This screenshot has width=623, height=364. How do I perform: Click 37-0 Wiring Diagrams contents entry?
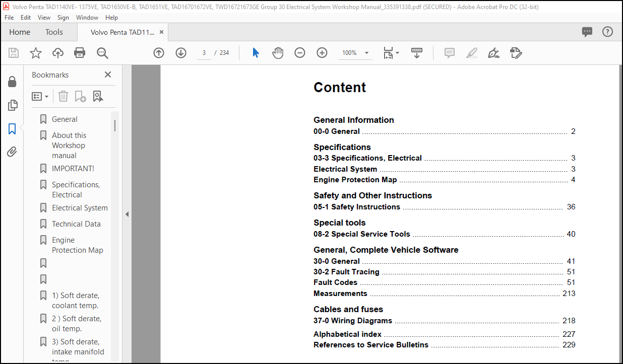pyautogui.click(x=444, y=321)
